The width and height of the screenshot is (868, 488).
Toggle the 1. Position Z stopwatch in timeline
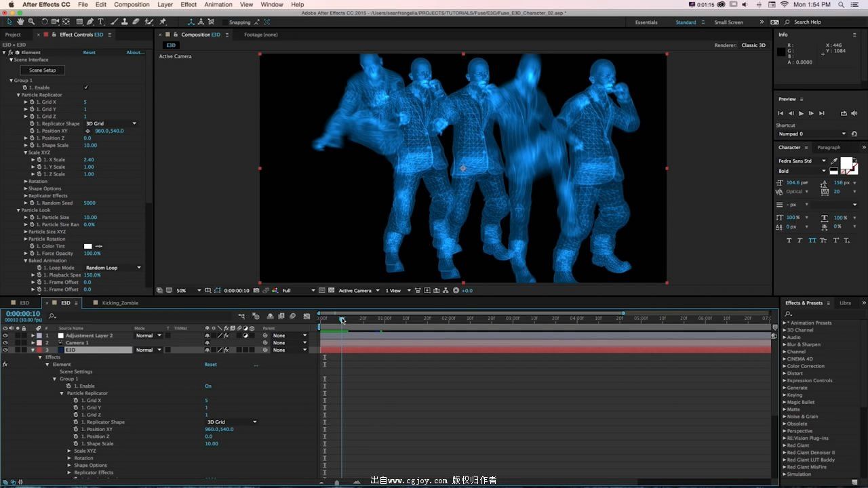[76, 436]
